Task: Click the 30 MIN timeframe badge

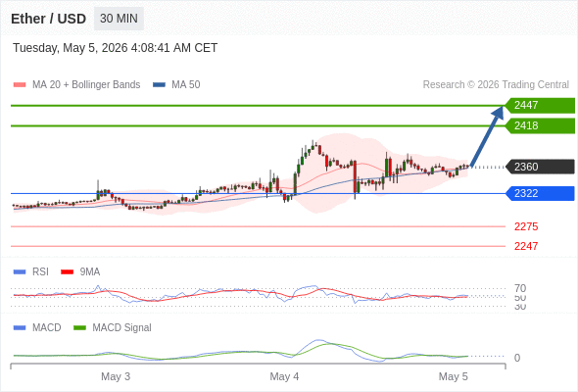Action: tap(119, 19)
